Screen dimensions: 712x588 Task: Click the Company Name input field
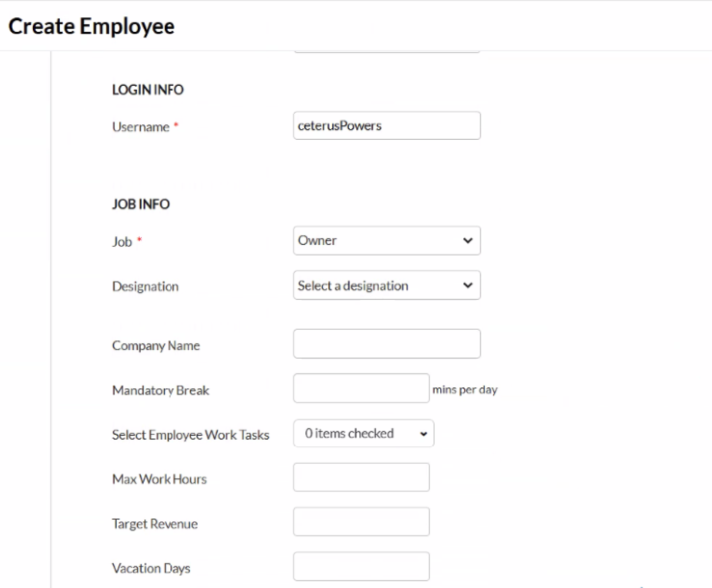(386, 344)
